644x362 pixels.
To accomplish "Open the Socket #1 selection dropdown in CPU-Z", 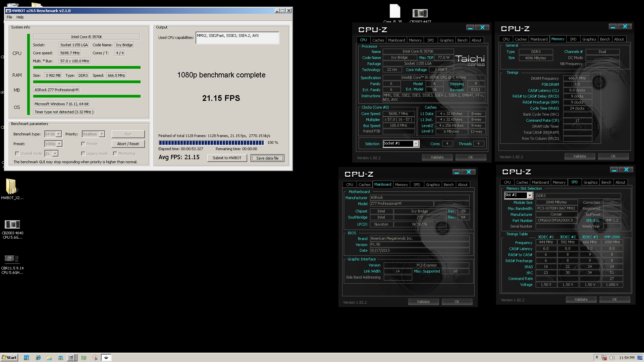I will 401,143.
